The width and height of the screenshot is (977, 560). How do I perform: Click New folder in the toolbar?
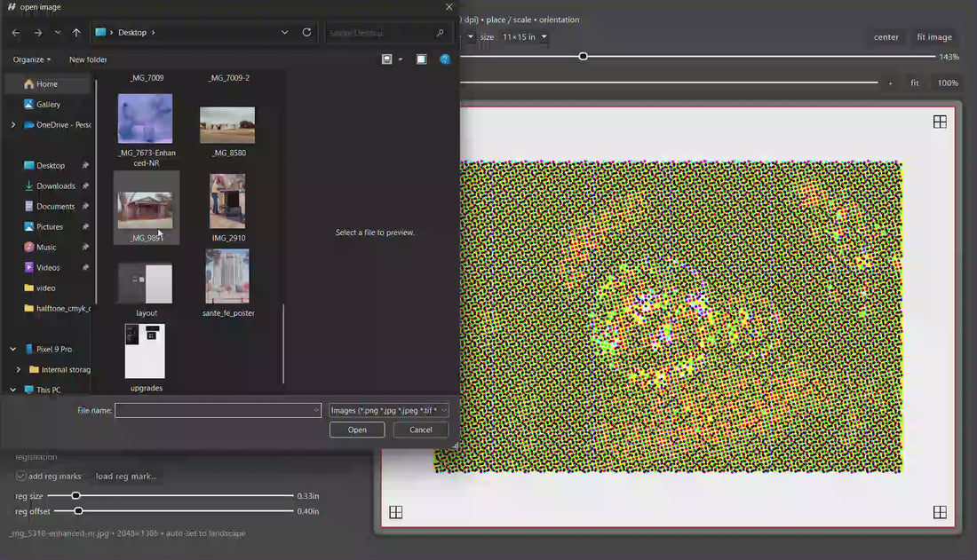88,59
